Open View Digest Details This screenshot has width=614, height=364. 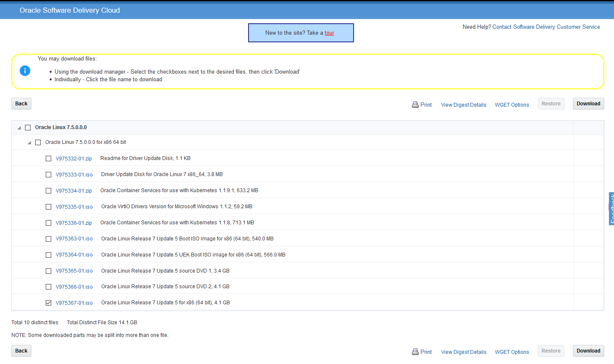(x=463, y=105)
